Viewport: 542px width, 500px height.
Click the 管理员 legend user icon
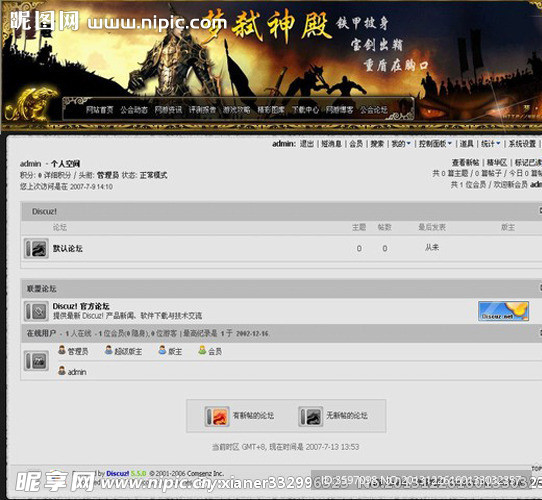click(62, 350)
